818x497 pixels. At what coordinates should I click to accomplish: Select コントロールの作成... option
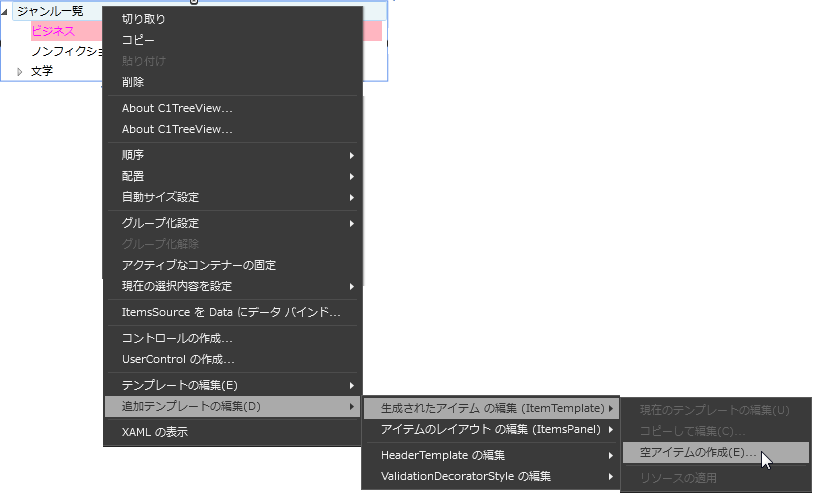tap(177, 338)
